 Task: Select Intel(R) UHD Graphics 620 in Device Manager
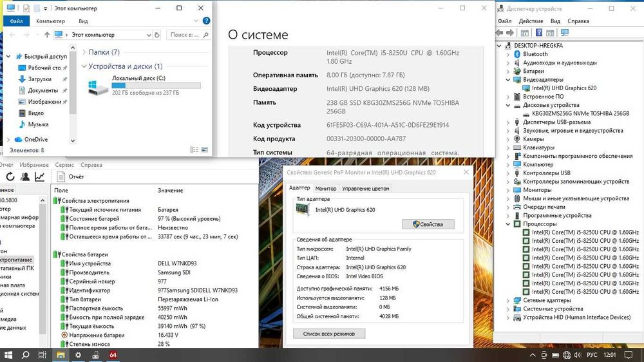(564, 88)
